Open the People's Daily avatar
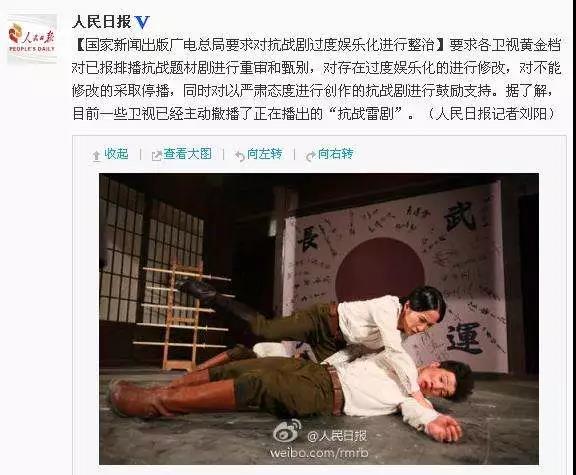 pyautogui.click(x=32, y=39)
